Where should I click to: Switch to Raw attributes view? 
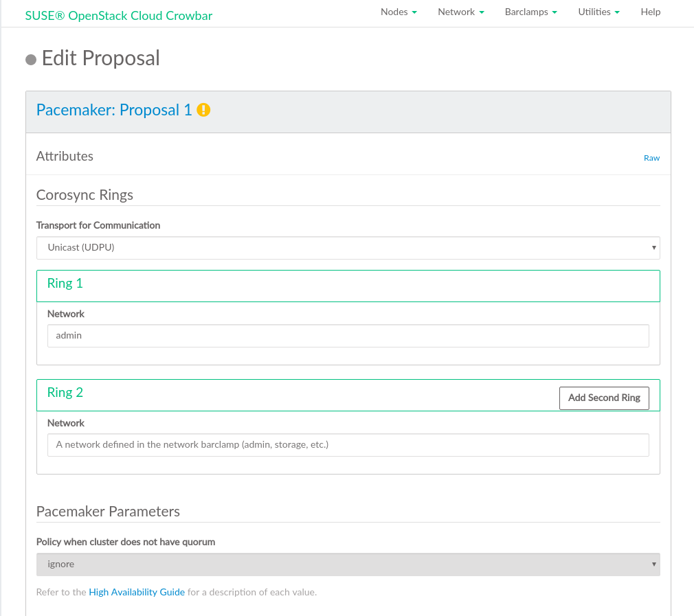(x=651, y=158)
